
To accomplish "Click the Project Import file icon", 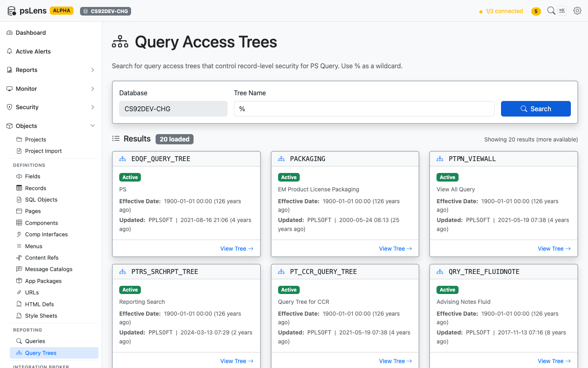I will (19, 151).
